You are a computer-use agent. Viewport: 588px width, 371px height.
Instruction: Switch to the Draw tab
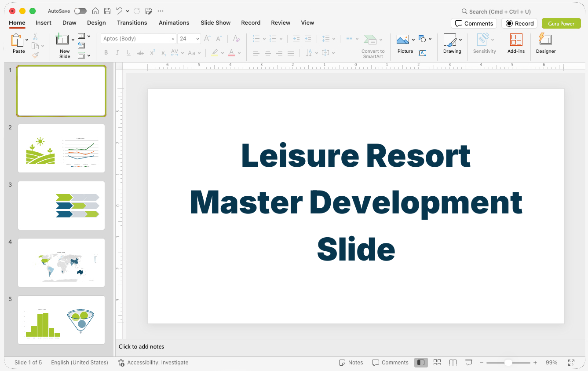tap(69, 23)
